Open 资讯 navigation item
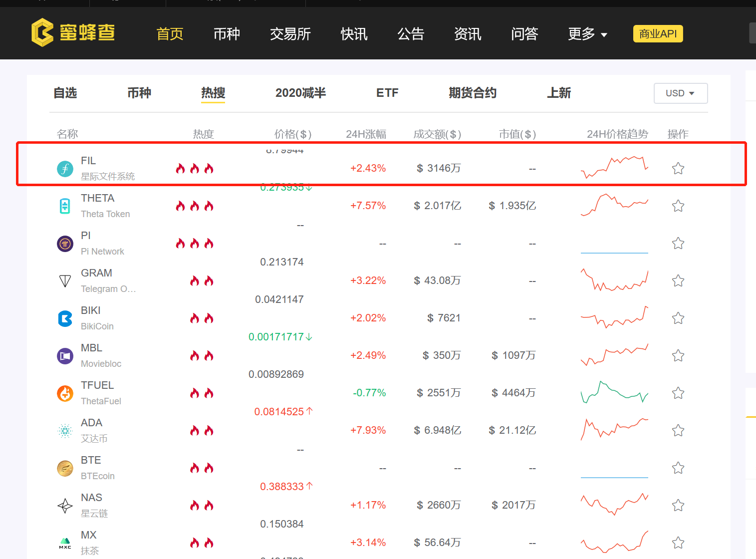This screenshot has height=559, width=756. tap(468, 34)
